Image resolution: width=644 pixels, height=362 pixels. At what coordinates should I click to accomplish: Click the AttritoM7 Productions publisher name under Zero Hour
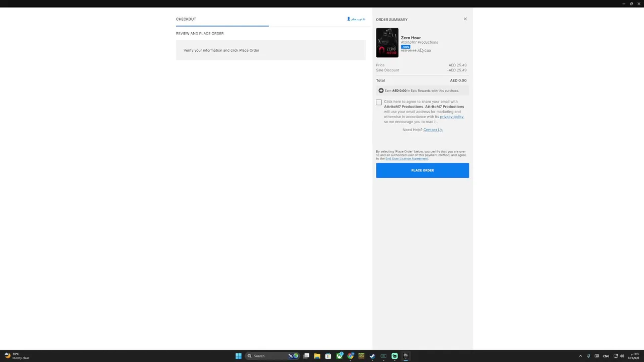tap(419, 42)
